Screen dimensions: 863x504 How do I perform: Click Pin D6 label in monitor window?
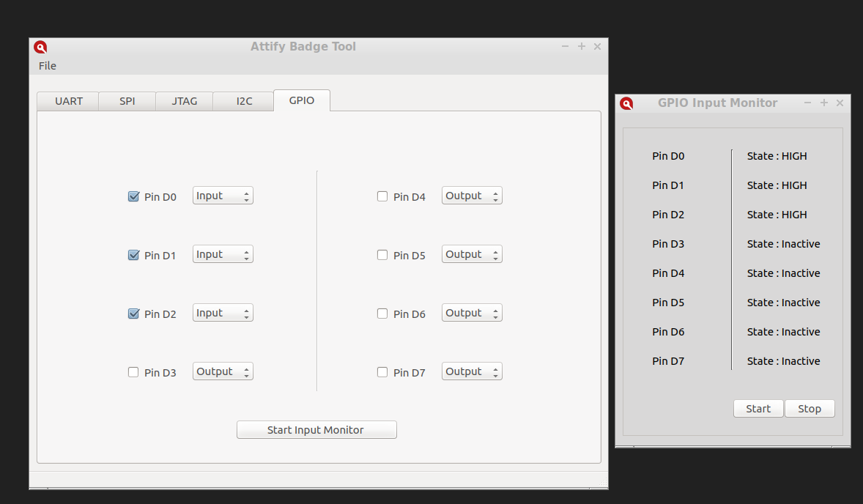pyautogui.click(x=668, y=332)
